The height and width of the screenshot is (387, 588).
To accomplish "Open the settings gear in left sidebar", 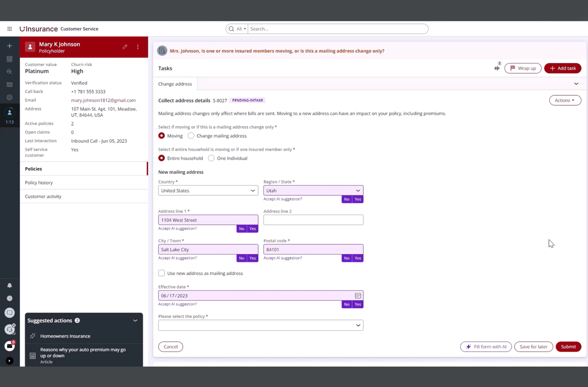I will coord(9,97).
